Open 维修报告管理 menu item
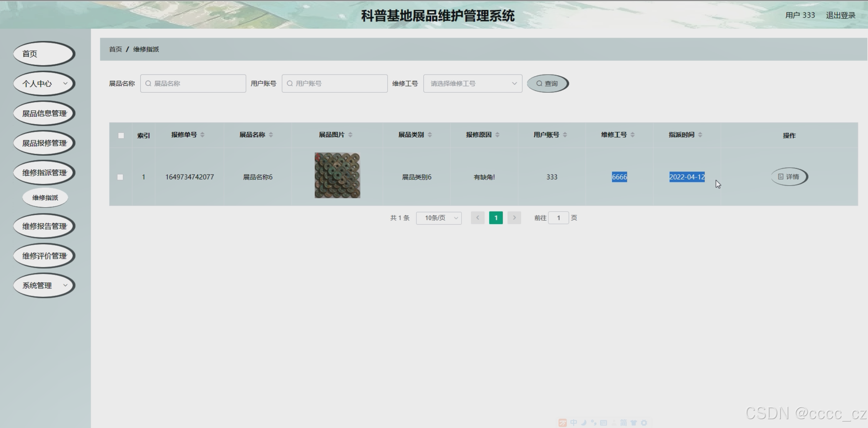This screenshot has width=868, height=428. click(x=44, y=226)
